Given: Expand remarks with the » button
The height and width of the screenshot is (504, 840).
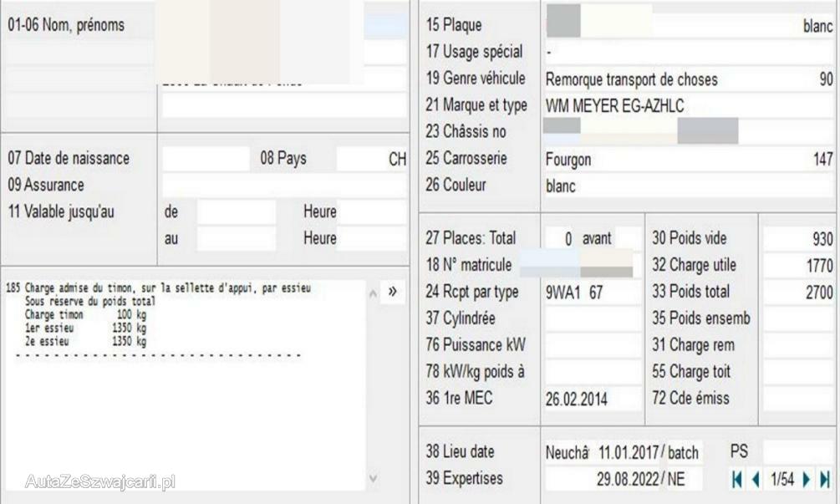Looking at the screenshot, I should [392, 292].
